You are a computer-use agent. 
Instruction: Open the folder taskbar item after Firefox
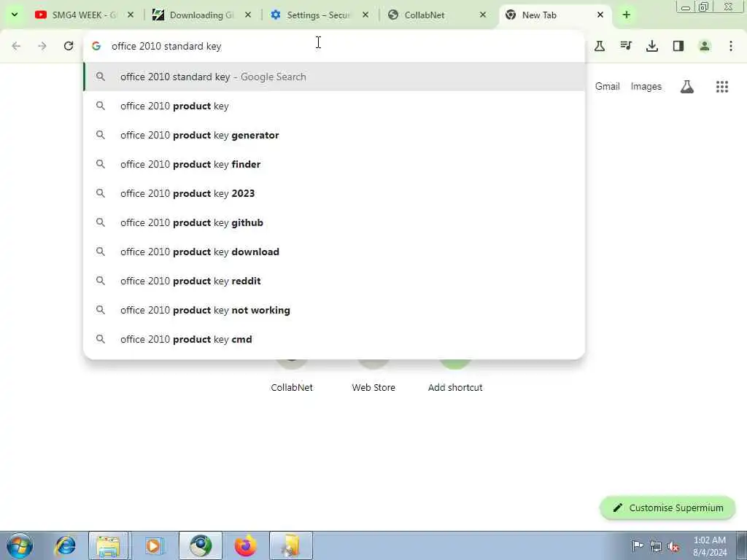point(291,545)
